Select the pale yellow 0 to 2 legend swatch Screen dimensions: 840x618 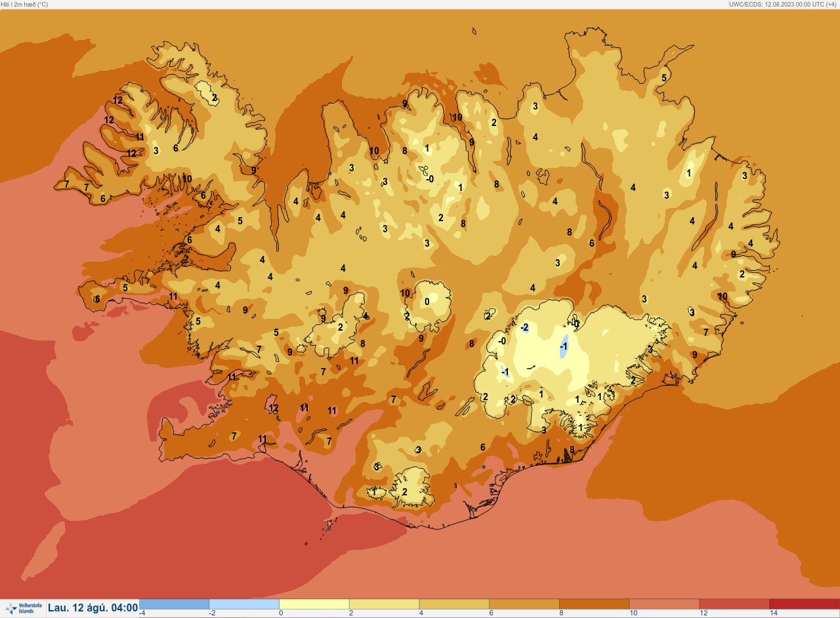point(314,604)
